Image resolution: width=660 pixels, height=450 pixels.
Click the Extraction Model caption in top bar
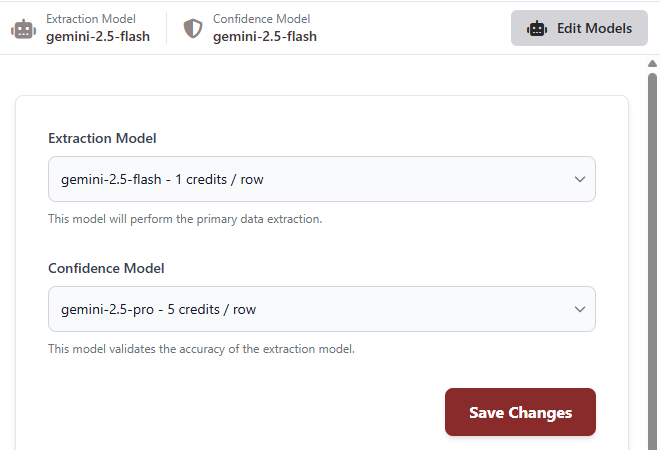coord(90,19)
